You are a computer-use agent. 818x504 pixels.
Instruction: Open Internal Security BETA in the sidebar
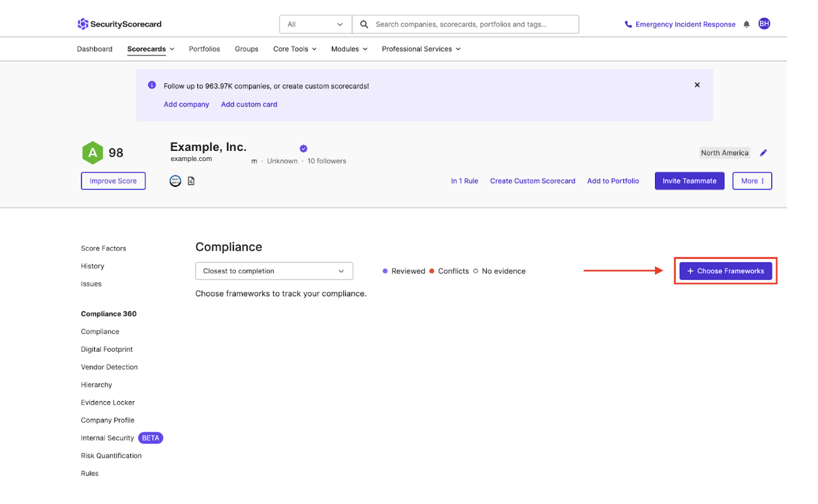point(122,438)
